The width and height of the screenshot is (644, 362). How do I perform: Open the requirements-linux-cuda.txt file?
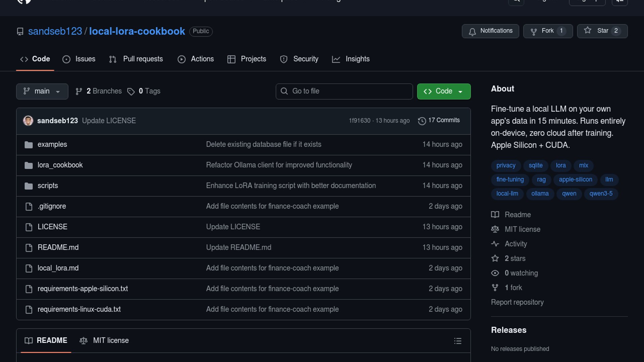pos(79,309)
